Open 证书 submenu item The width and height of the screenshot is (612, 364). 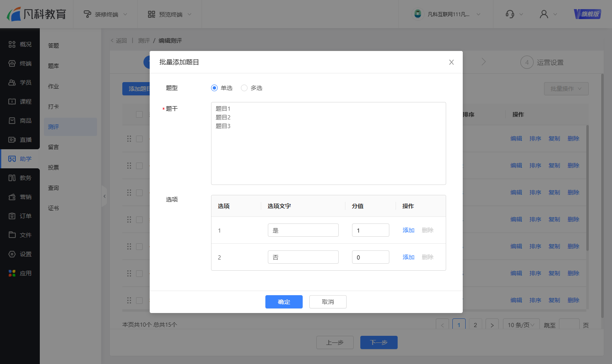[x=53, y=208]
